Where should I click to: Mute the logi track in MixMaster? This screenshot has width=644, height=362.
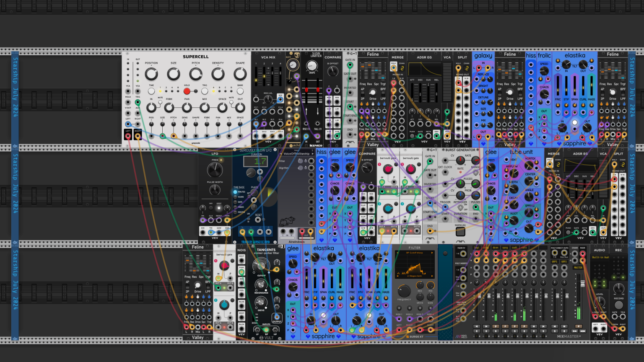(477, 326)
